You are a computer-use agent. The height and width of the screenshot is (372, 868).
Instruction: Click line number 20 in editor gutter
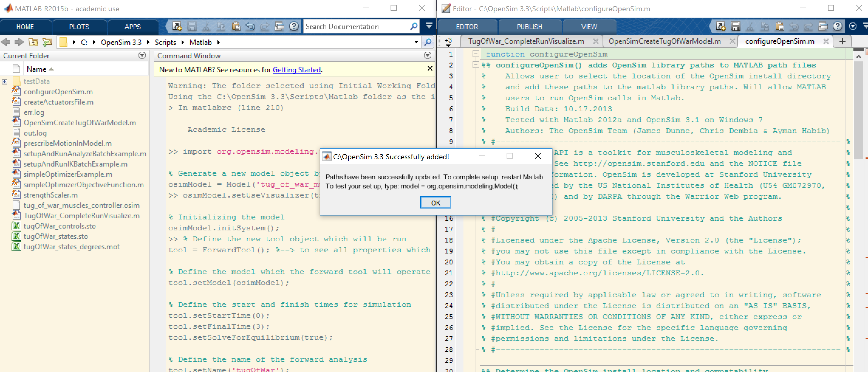(449, 262)
